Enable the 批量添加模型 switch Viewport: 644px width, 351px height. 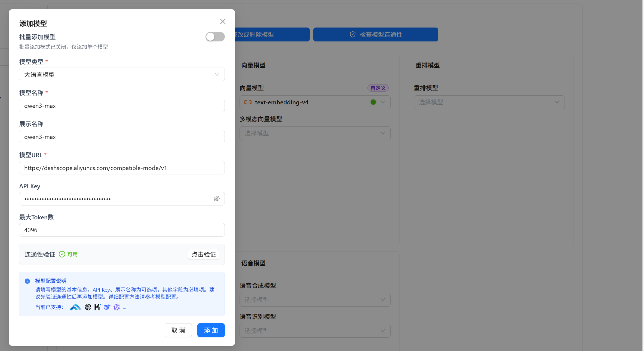[x=215, y=37]
